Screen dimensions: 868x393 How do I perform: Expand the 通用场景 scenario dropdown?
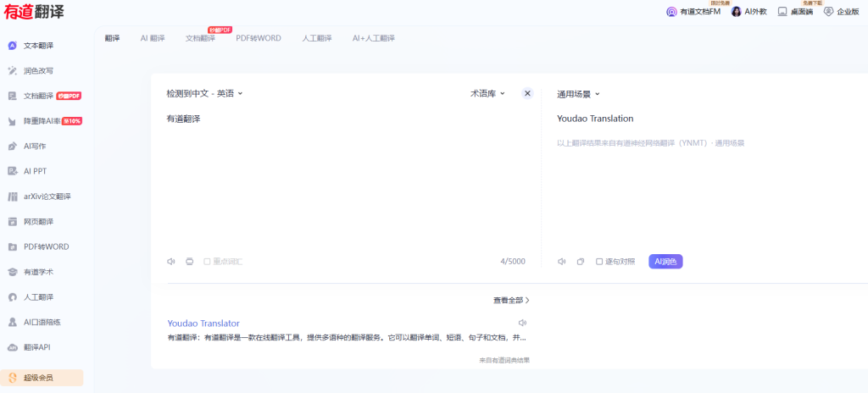click(578, 95)
